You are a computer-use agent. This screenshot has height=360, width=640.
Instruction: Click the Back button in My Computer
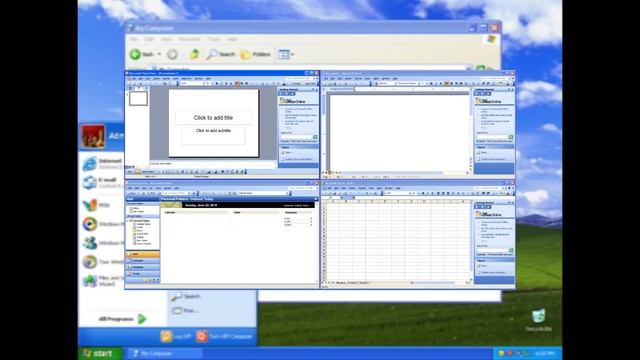pos(142,54)
